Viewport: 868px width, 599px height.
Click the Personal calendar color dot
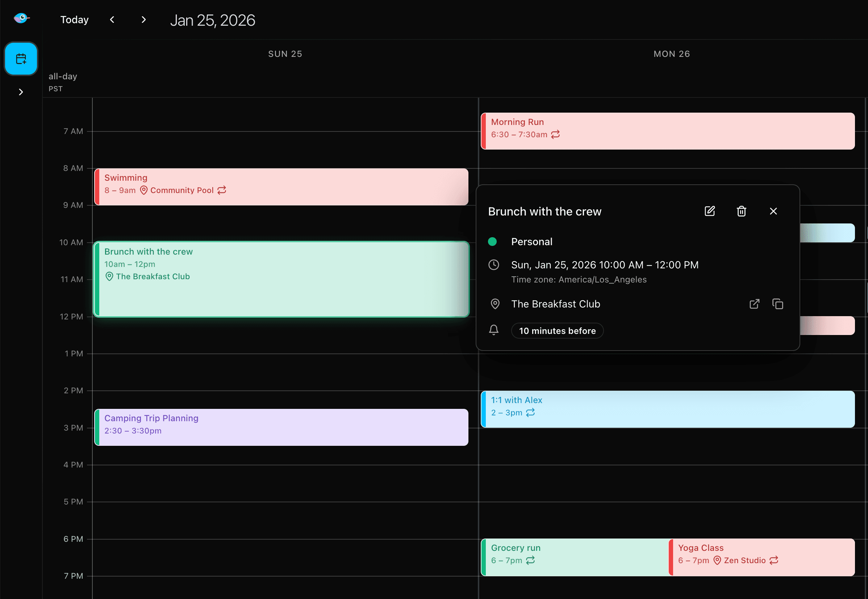[x=493, y=242]
